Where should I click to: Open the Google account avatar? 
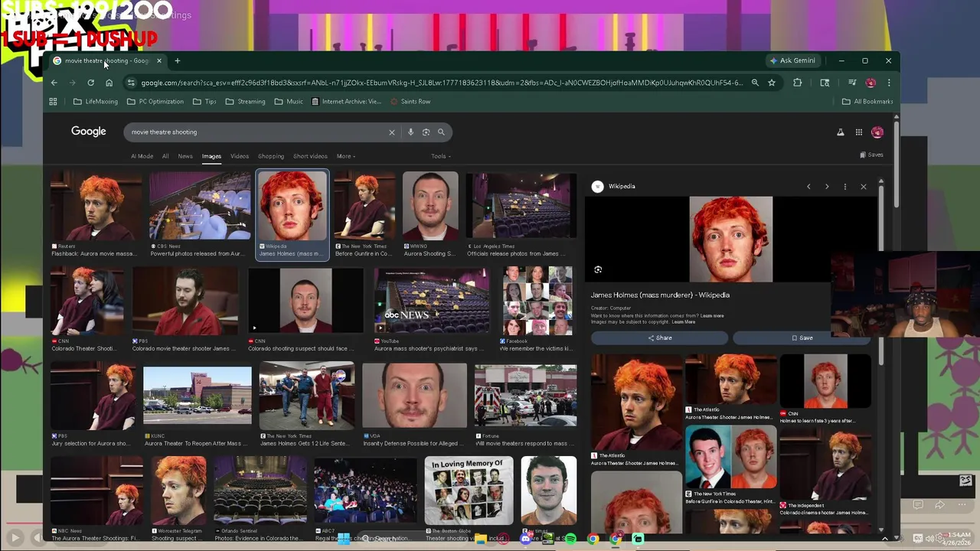[877, 132]
